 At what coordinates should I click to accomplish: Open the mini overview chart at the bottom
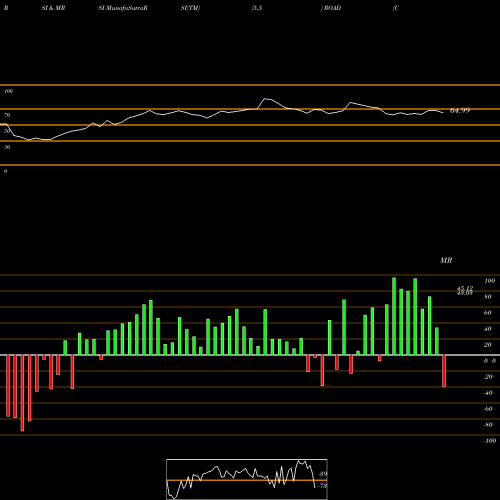tap(247, 479)
